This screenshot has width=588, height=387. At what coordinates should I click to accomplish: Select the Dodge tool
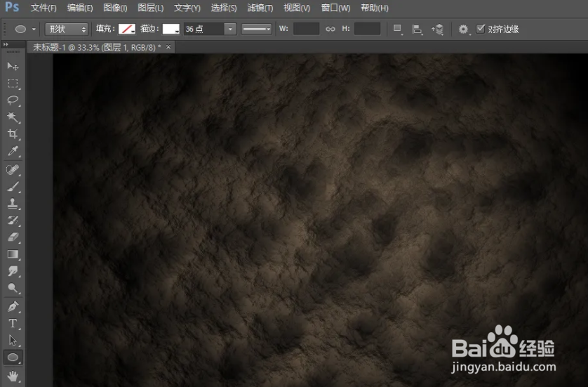pos(13,288)
